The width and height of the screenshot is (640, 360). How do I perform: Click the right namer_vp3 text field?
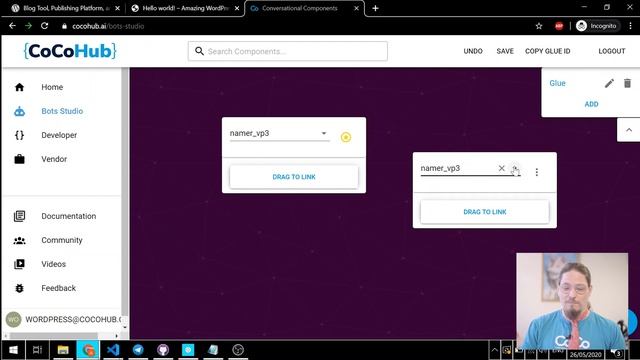point(457,168)
